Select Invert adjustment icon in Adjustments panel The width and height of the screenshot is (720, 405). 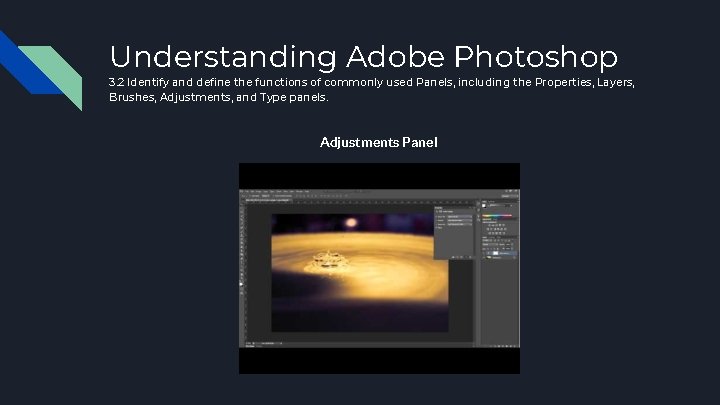489,233
